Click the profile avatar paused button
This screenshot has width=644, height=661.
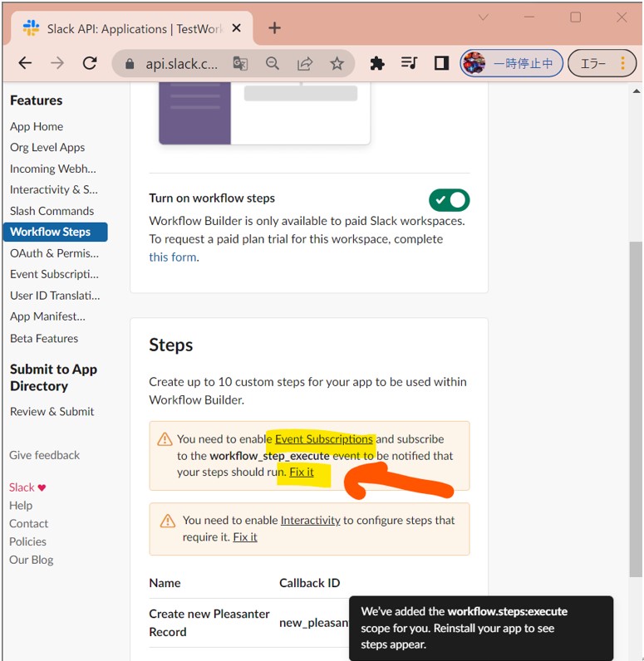pyautogui.click(x=512, y=63)
